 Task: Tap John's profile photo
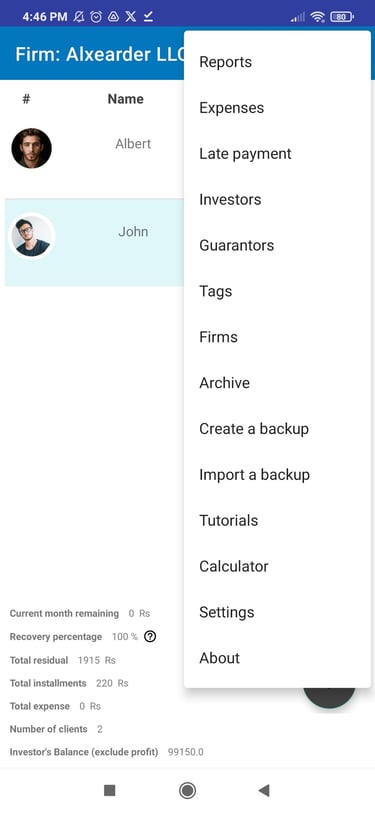[x=32, y=236]
